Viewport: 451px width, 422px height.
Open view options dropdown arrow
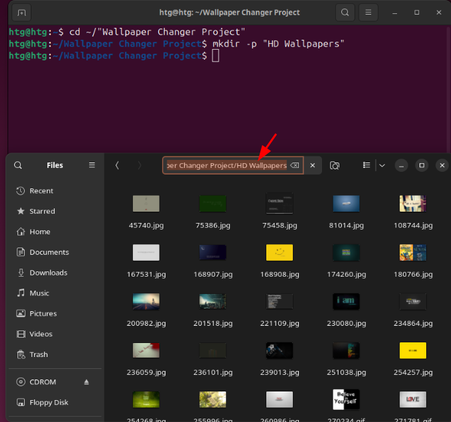click(x=382, y=165)
